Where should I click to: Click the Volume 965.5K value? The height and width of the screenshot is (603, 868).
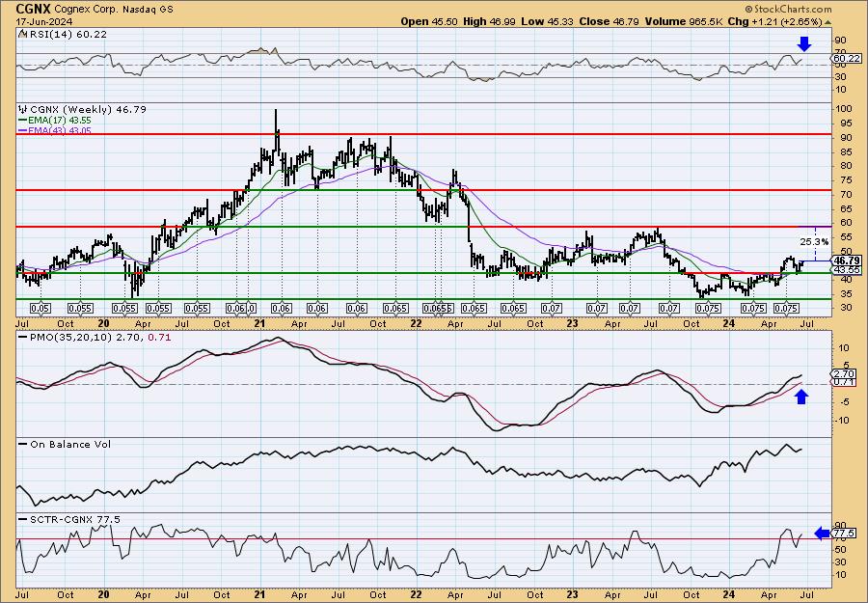(682, 21)
